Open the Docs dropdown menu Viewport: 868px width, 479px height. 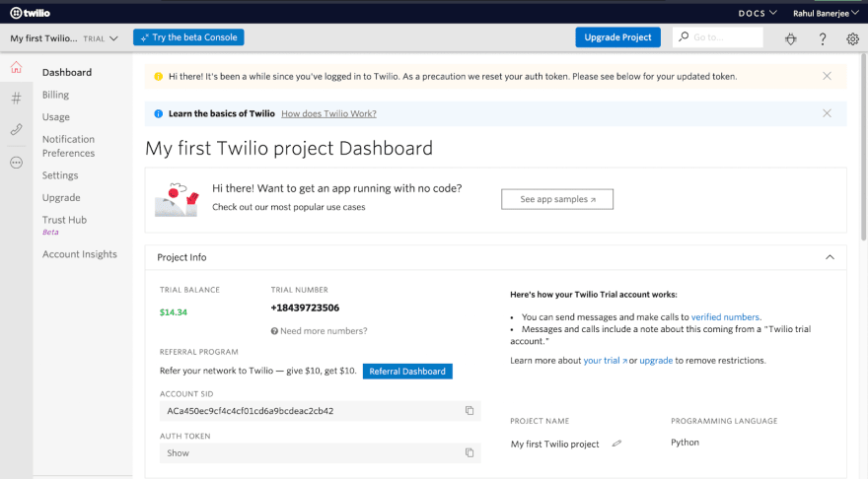point(758,13)
